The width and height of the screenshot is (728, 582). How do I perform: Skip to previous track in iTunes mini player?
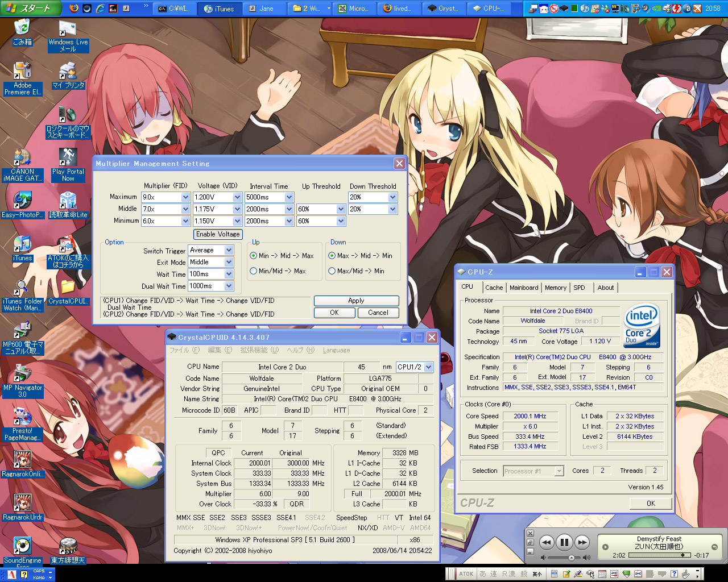pyautogui.click(x=547, y=542)
